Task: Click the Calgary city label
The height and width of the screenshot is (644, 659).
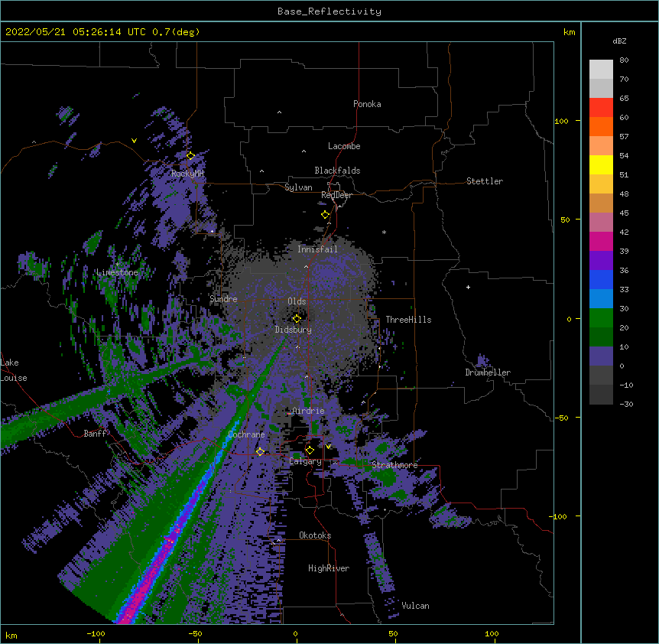Action: (x=305, y=461)
